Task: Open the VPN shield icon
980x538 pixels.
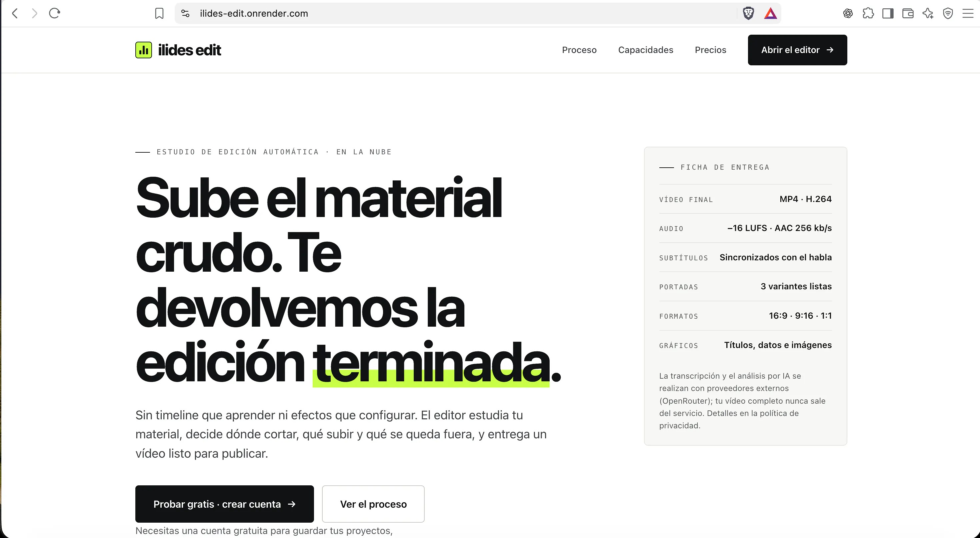Action: pyautogui.click(x=948, y=14)
